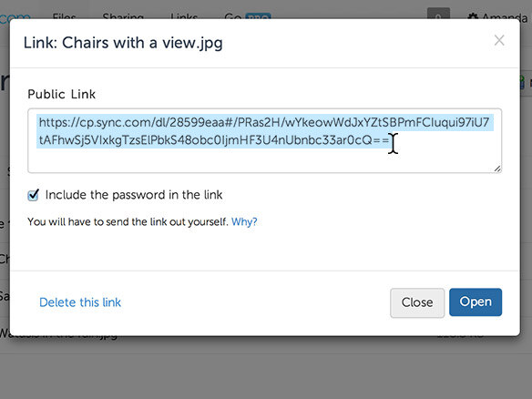Open the Files tab in navigation
Screen dimensions: 532x399
point(64,16)
